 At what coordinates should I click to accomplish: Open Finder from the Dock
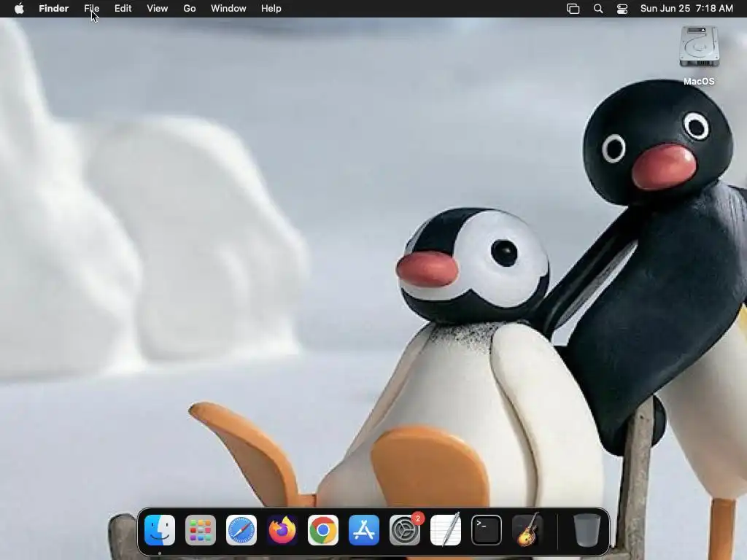(x=160, y=530)
